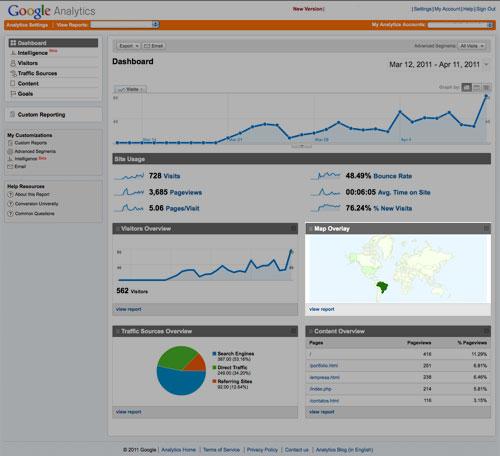Open Dashboard in the left navigation
Screen dimensions: 500x456
pyautogui.click(x=53, y=43)
